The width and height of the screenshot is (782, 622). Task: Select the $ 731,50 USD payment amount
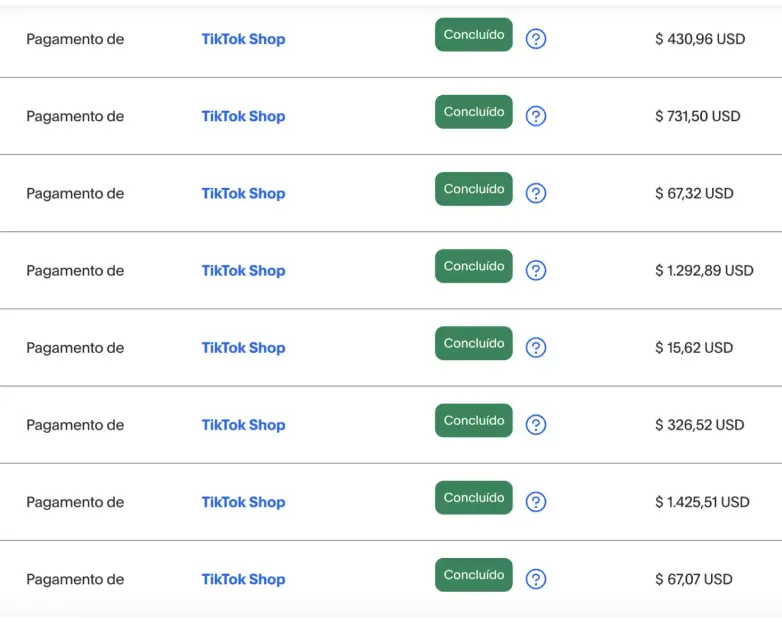pos(698,116)
